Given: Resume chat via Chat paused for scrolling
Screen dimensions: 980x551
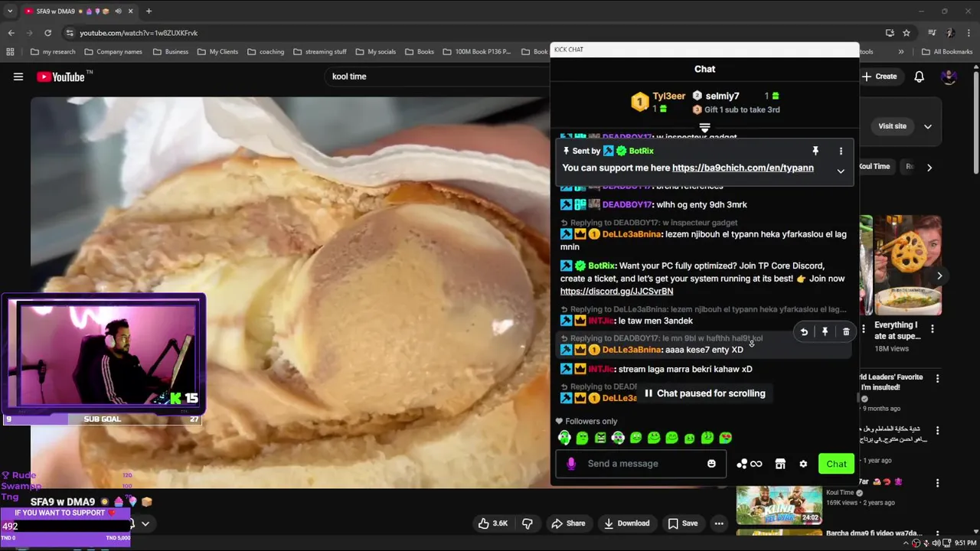Looking at the screenshot, I should pyautogui.click(x=704, y=393).
